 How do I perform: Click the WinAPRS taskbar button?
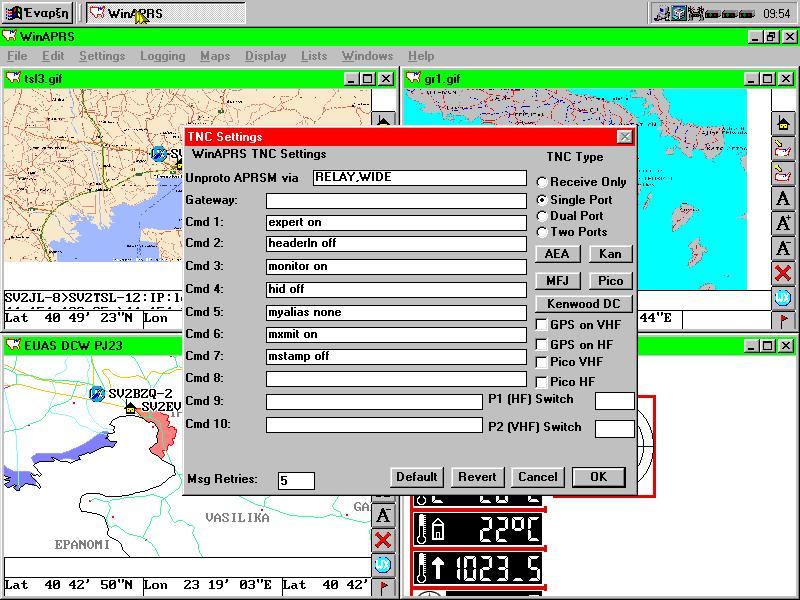165,13
